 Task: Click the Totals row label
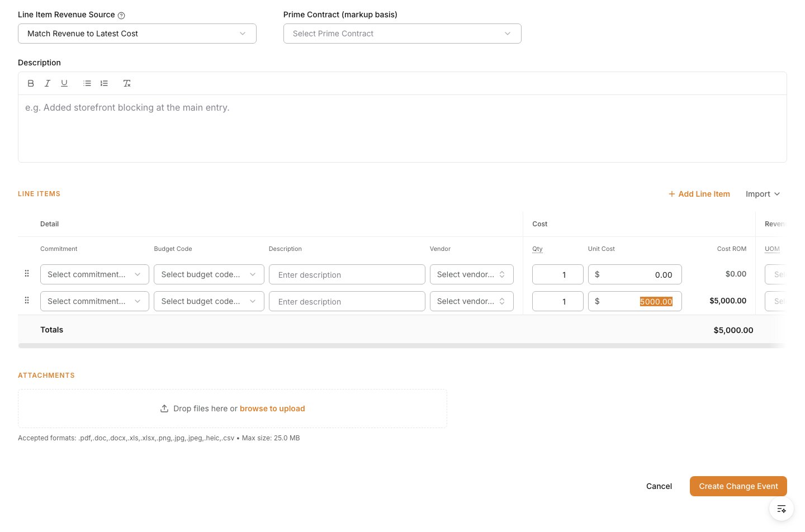(51, 330)
